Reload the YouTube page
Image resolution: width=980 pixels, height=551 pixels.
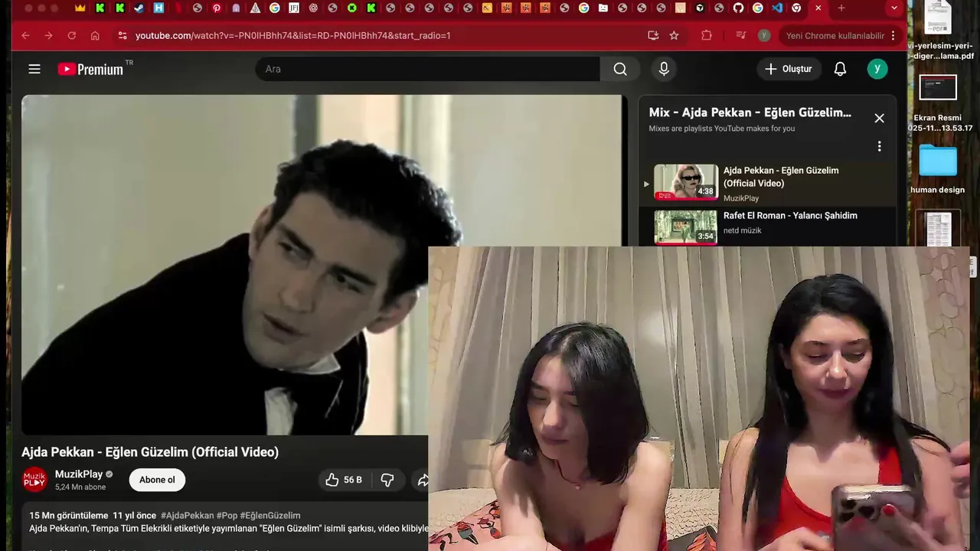(x=72, y=35)
